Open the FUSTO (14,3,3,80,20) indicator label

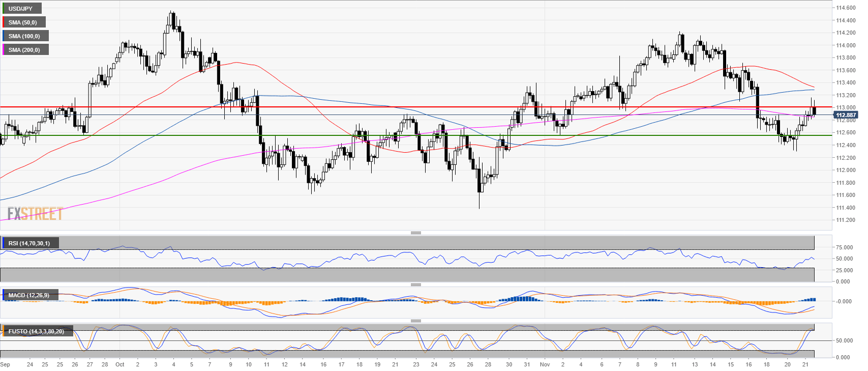coord(36,331)
